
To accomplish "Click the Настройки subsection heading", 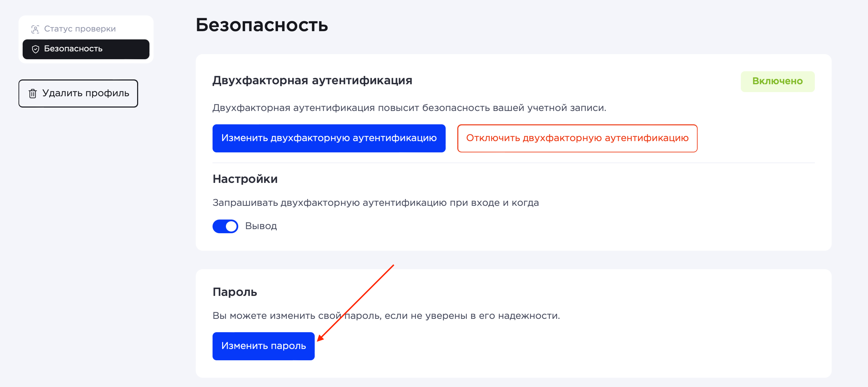I will [245, 179].
